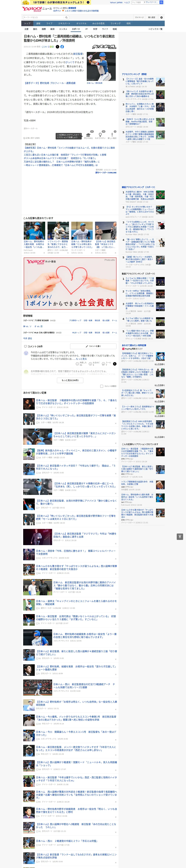Select the ライブ navigation tab
The width and height of the screenshot is (186, 868).
(49, 24)
